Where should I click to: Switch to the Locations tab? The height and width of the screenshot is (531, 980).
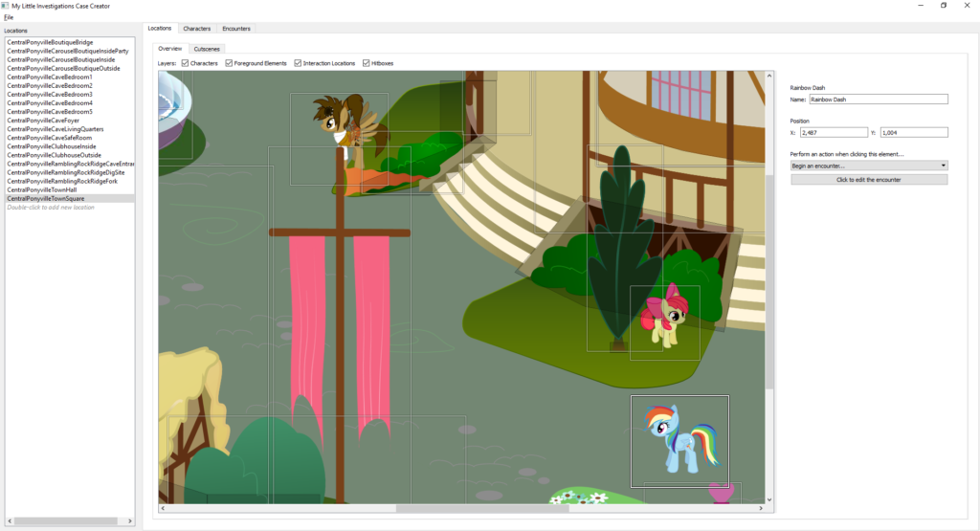tap(160, 28)
